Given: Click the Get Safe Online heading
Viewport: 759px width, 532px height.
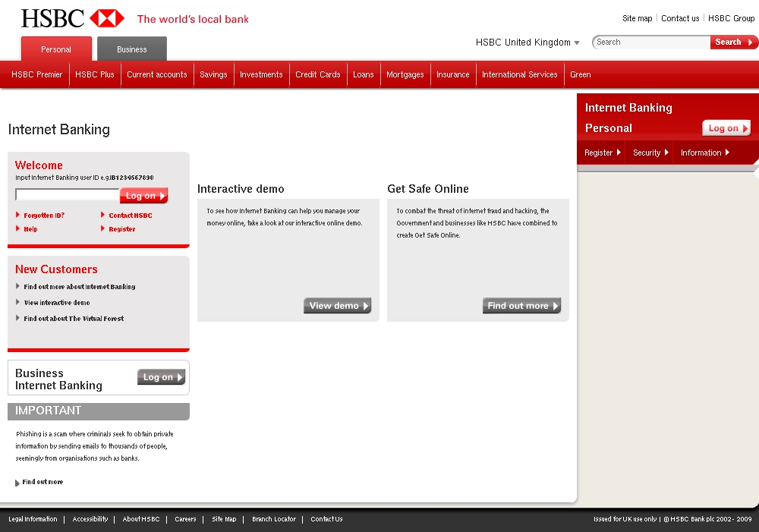Looking at the screenshot, I should (428, 189).
